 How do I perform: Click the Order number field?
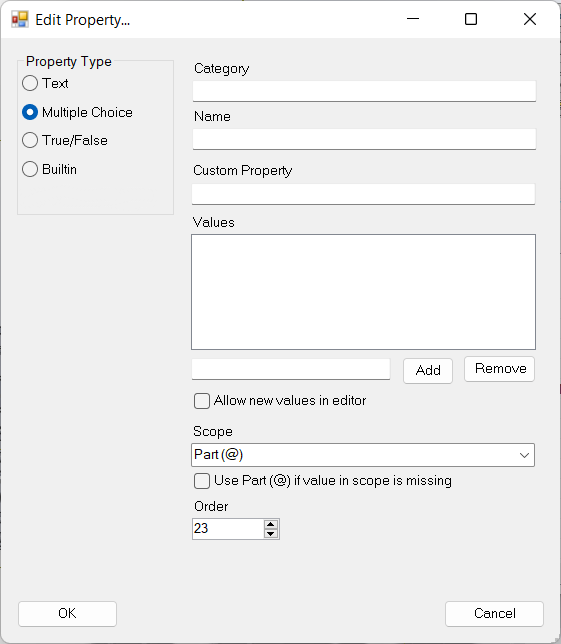coord(228,529)
